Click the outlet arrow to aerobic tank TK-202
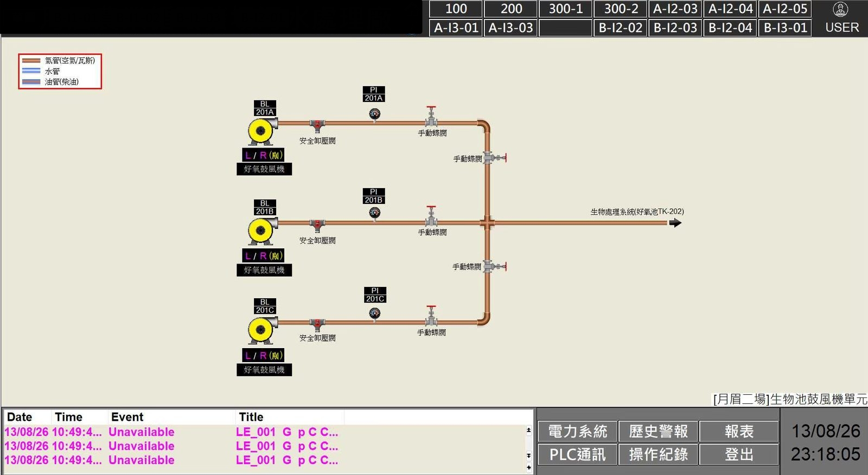This screenshot has width=868, height=475. [x=675, y=222]
